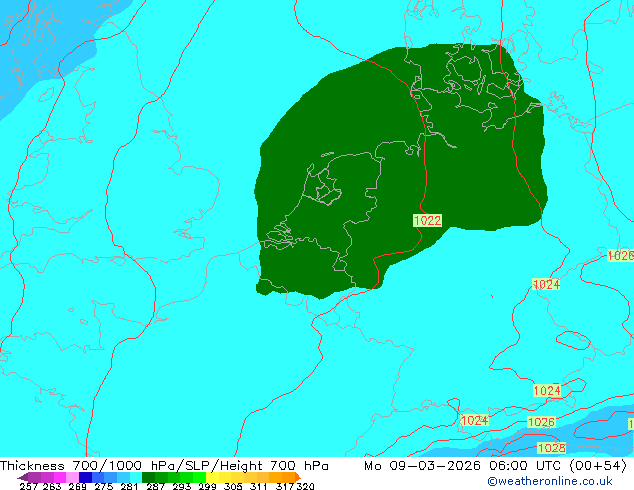Click legend value 263
This screenshot has height=490, width=634.
[x=52, y=486]
